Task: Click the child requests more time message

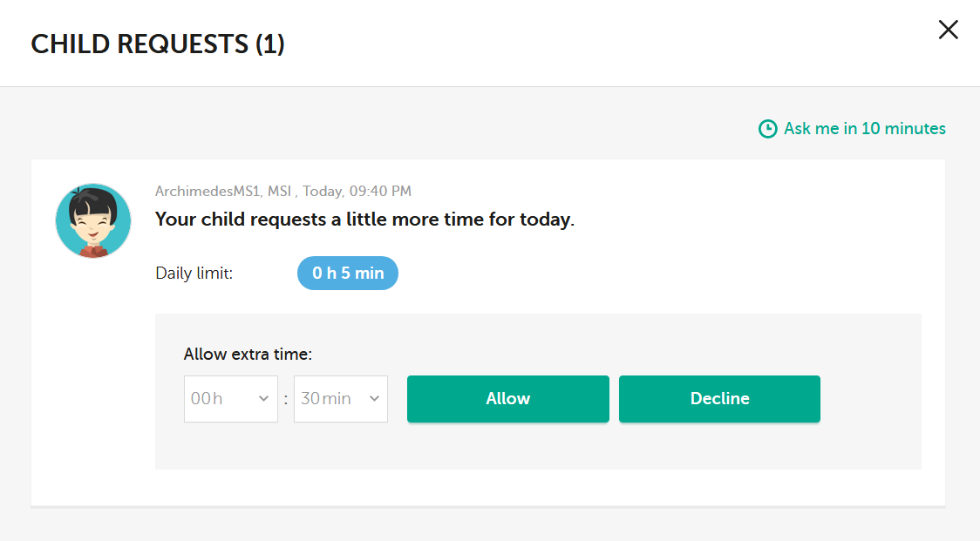Action: [x=364, y=220]
